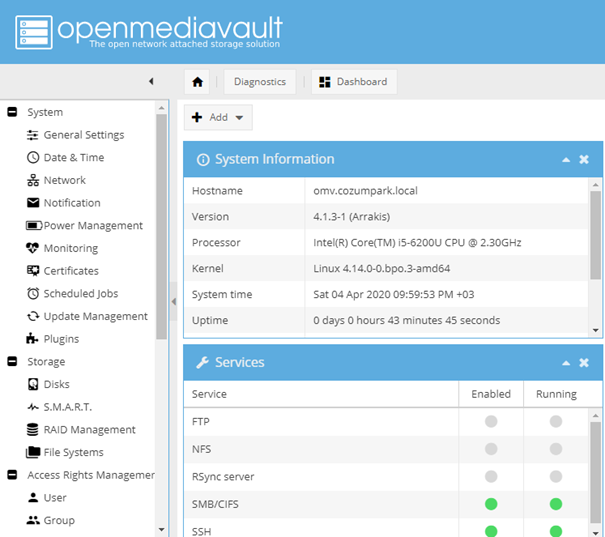The height and width of the screenshot is (537, 605).
Task: Click SMB/CIFS Enabled green indicator
Action: pyautogui.click(x=491, y=504)
